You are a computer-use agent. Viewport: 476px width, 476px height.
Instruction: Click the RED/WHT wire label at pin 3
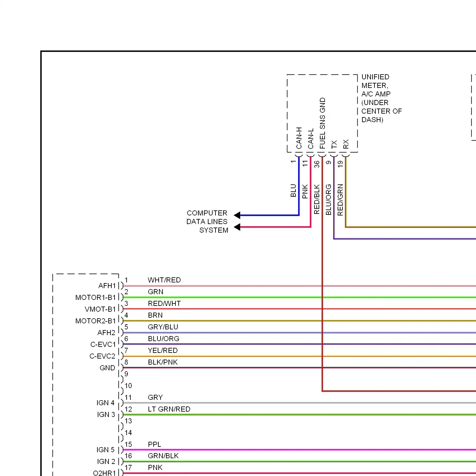point(164,303)
